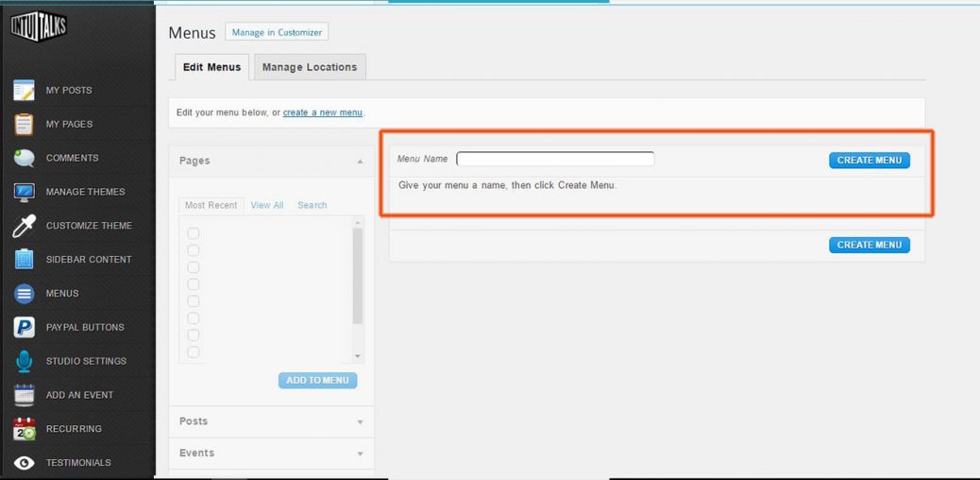Screen dimensions: 980x480
Task: Click the PayPal Buttons icon
Action: tap(25, 327)
